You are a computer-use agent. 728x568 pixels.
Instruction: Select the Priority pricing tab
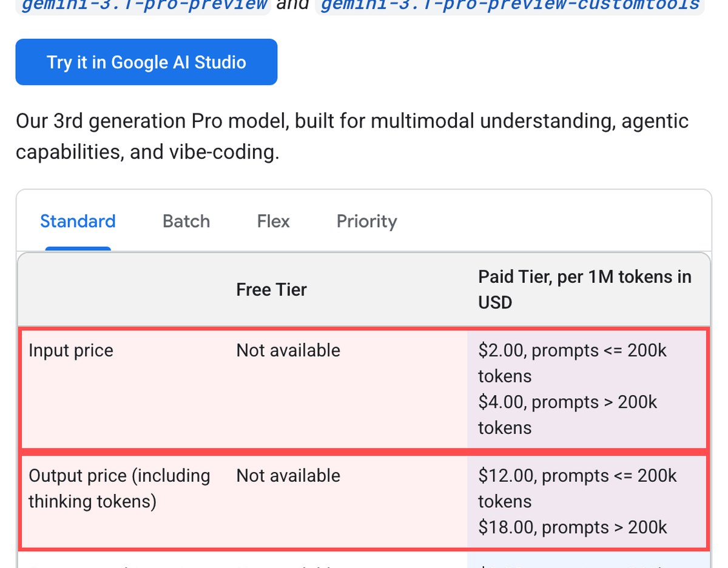click(x=366, y=221)
